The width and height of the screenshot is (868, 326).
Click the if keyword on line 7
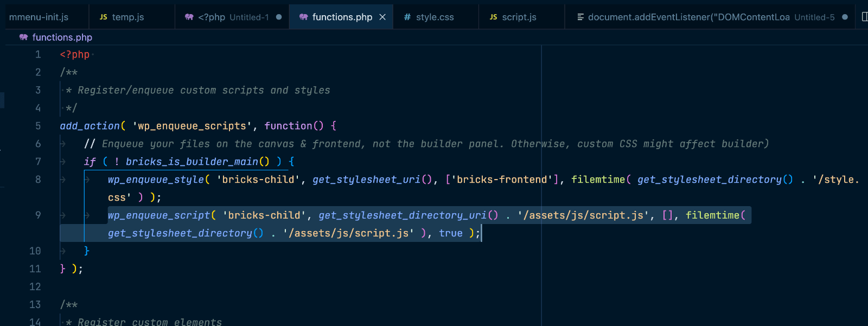[x=90, y=162]
